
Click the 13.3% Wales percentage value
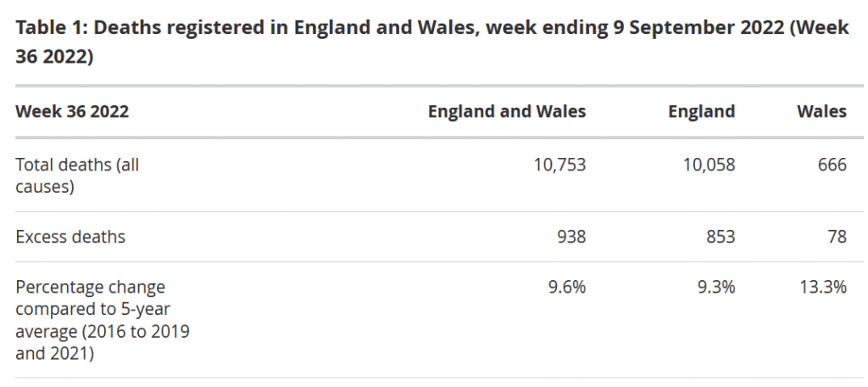822,287
